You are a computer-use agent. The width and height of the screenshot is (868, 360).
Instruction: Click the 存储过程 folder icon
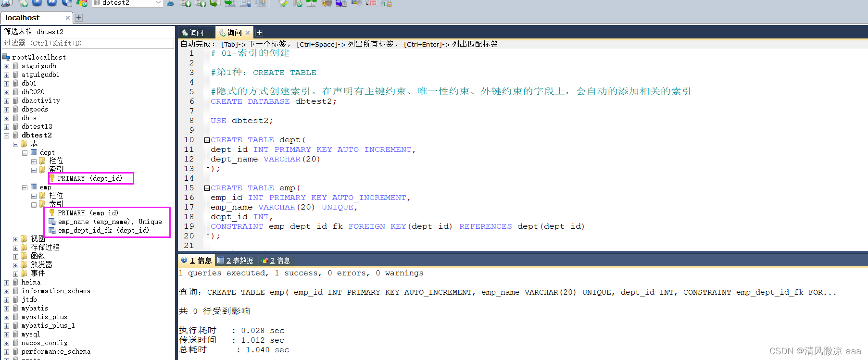25,247
